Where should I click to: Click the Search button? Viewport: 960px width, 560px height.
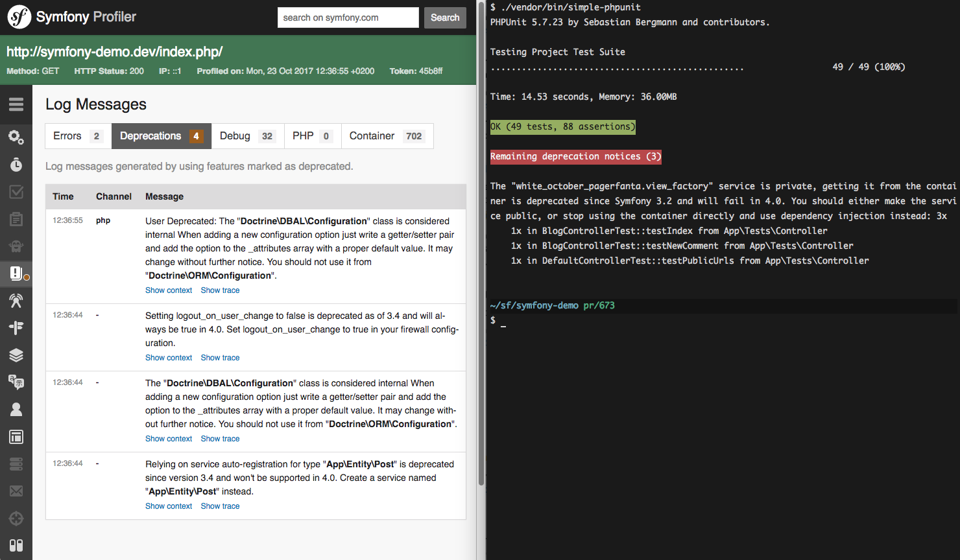click(x=445, y=17)
